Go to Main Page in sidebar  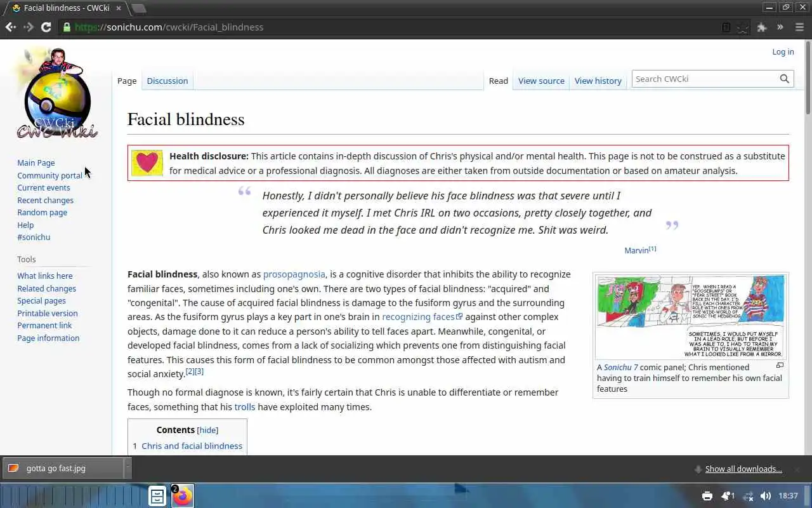(x=36, y=163)
